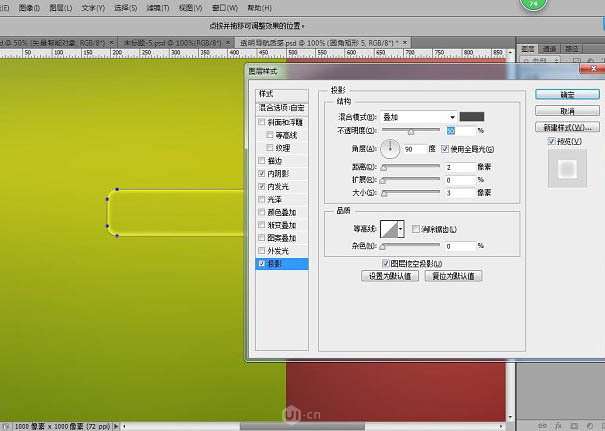
Task: Open the 窗口(W) menu
Action: point(225,8)
